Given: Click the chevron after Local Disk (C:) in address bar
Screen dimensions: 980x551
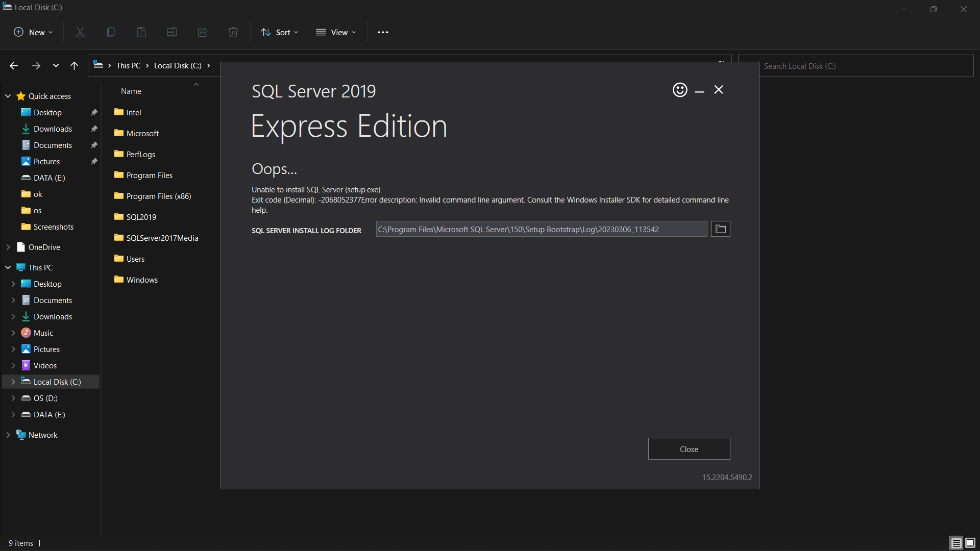Looking at the screenshot, I should coord(208,66).
